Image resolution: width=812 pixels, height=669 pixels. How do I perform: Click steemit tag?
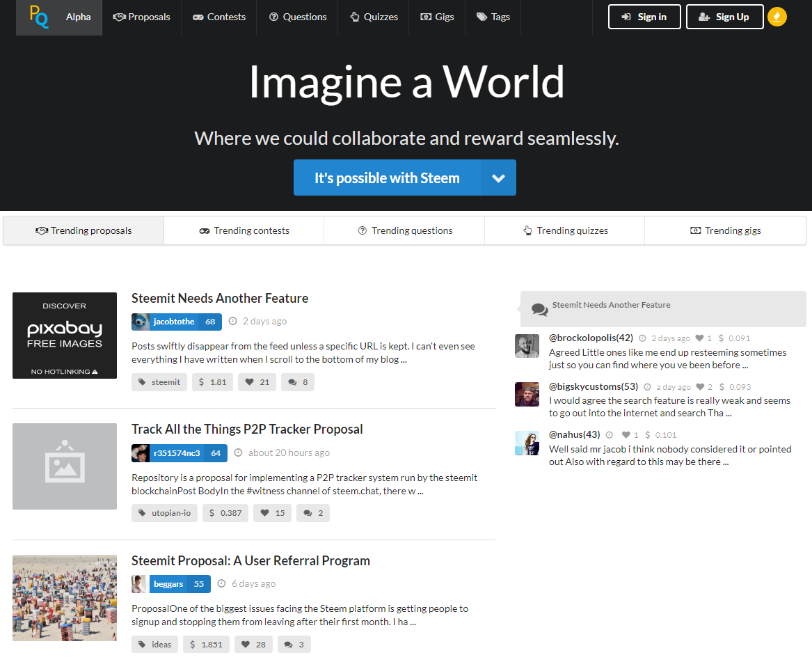[159, 382]
